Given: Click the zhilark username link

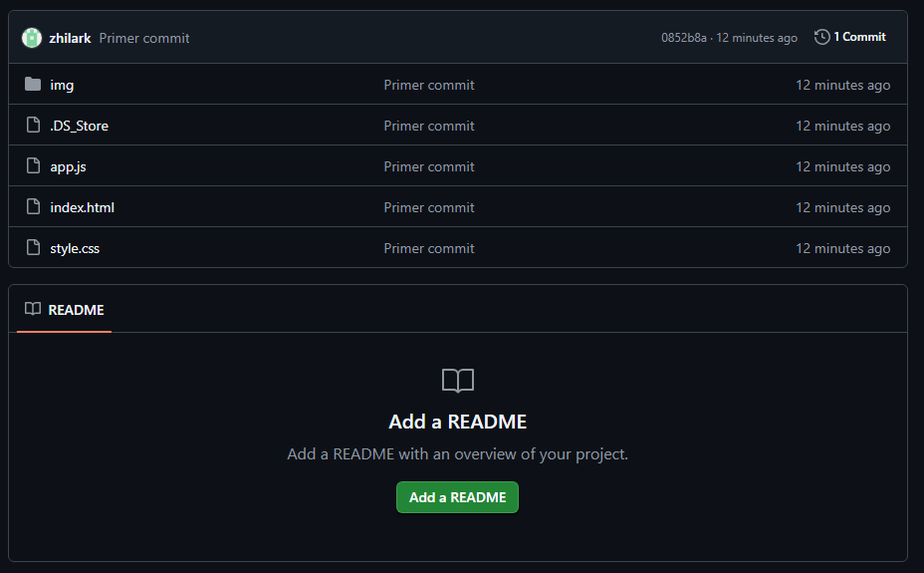Looking at the screenshot, I should pos(70,38).
